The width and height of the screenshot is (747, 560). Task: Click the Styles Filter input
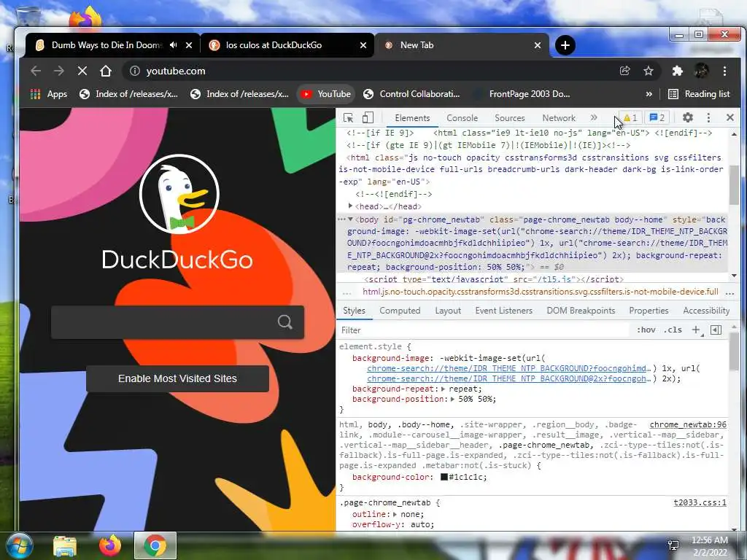tap(484, 330)
